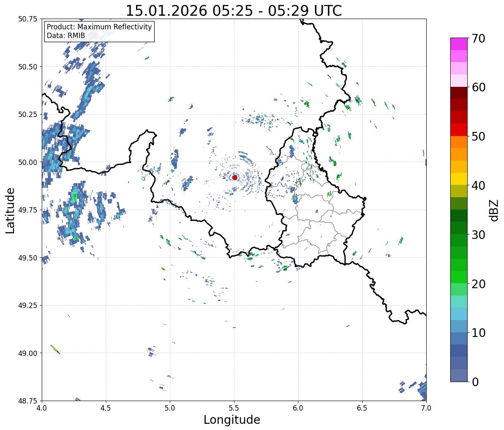504x430 pixels.
Task: Click the colorbar tick label 10
Action: pyautogui.click(x=478, y=332)
